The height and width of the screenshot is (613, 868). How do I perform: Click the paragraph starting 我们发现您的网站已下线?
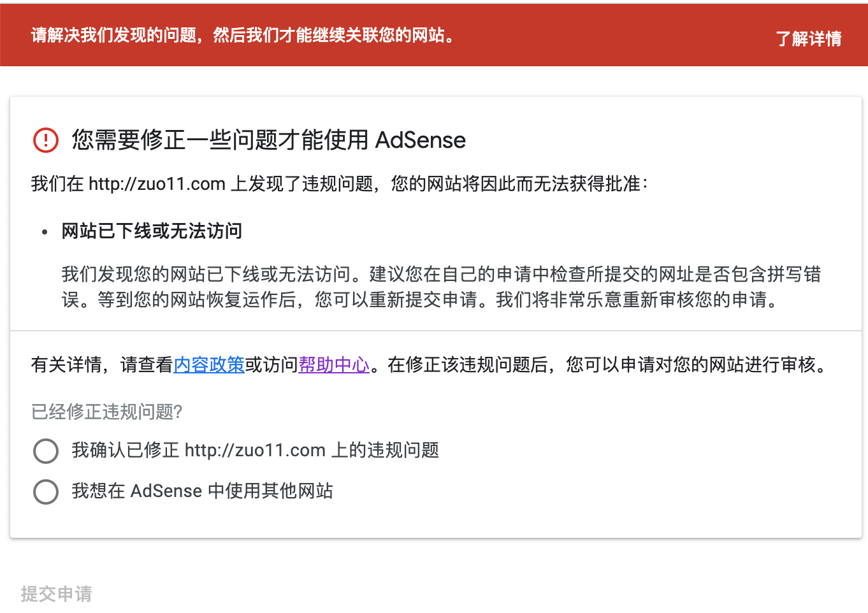441,287
